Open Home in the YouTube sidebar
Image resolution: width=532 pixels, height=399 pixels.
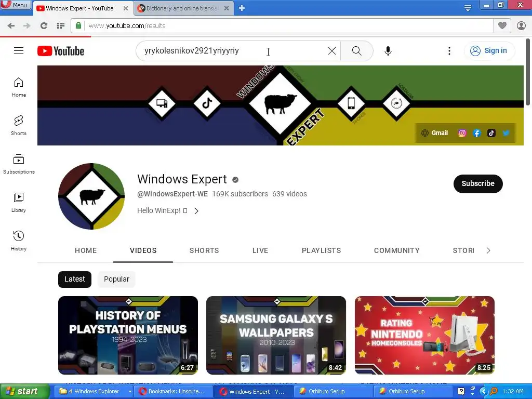click(x=19, y=87)
